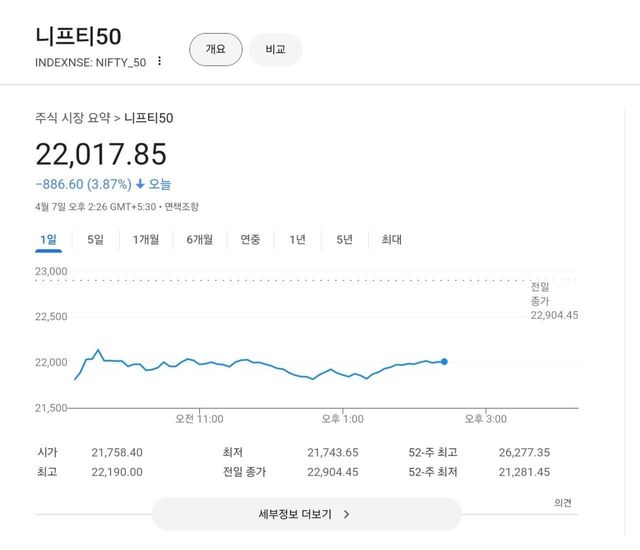Viewport: 640px width, 550px height.
Task: Select the 연중 chart range
Action: click(250, 239)
